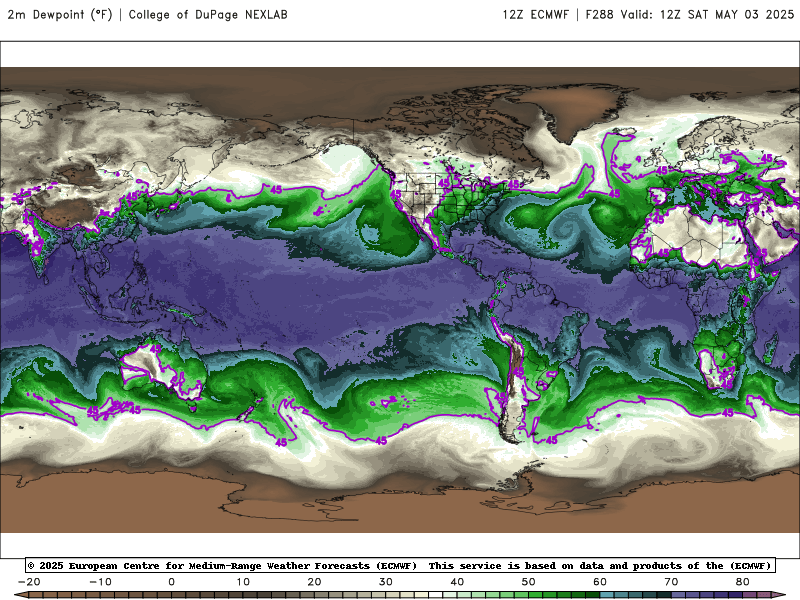The width and height of the screenshot is (800, 600).
Task: Click the "70" color scale label
Action: pos(671,582)
